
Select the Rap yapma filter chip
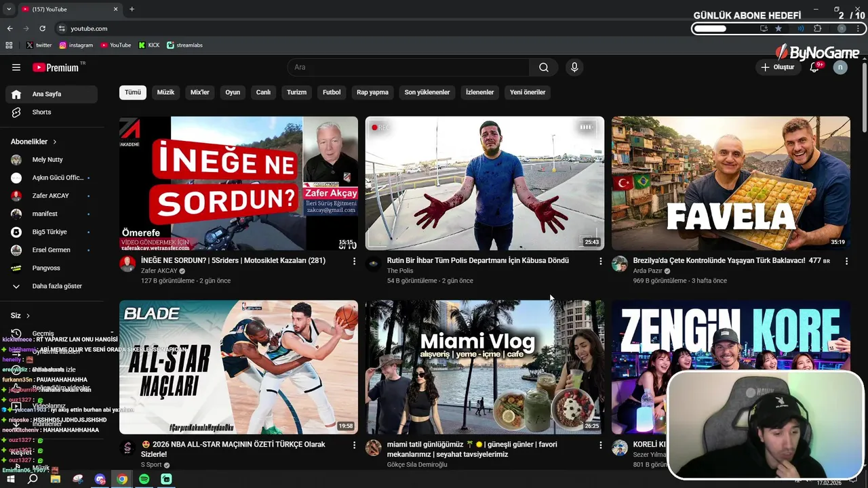pos(372,92)
